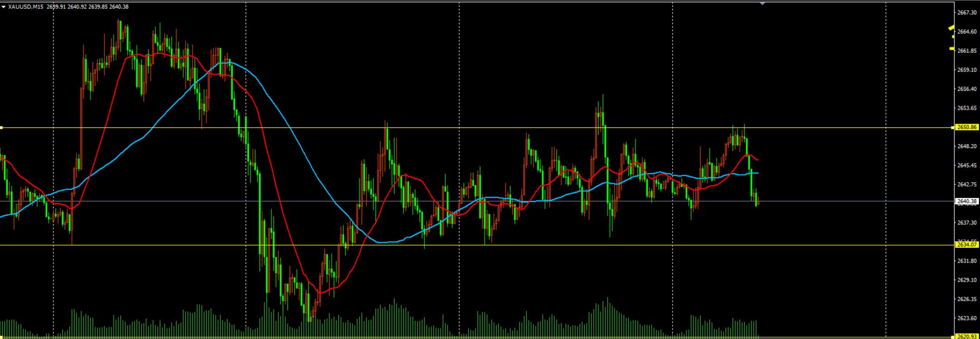Click the 2648.20 price scale value
This screenshot has width=980, height=339.
point(967,146)
